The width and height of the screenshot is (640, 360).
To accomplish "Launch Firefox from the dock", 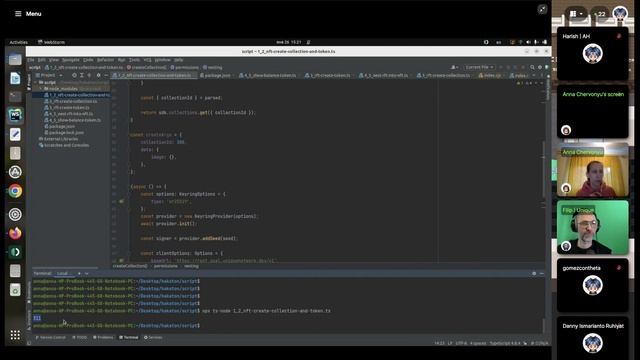I will click(x=15, y=233).
